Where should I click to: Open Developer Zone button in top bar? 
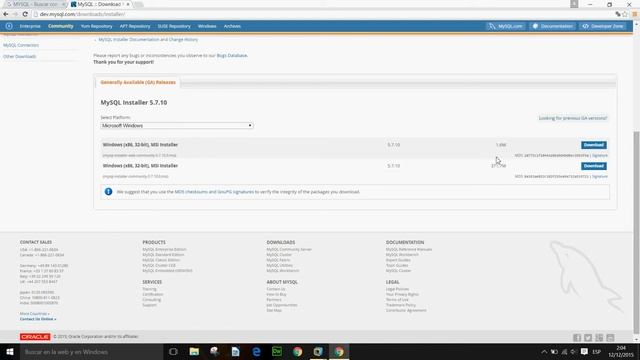click(603, 26)
